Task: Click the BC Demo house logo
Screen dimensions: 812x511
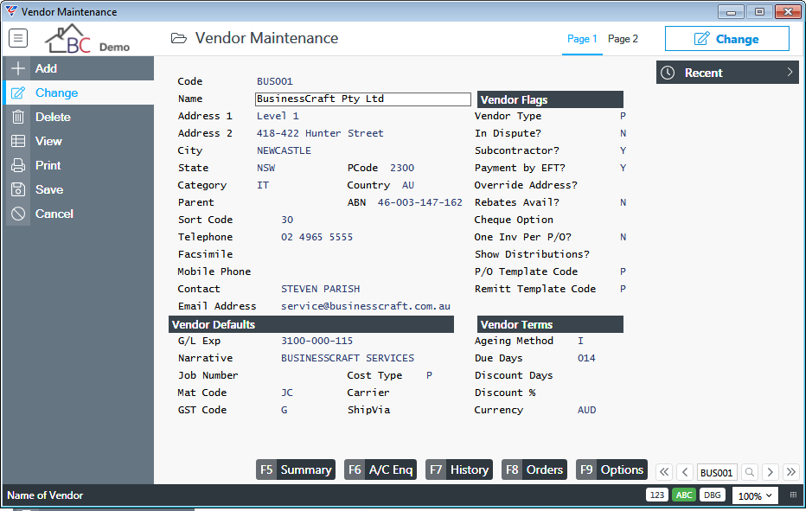Action: pyautogui.click(x=87, y=39)
